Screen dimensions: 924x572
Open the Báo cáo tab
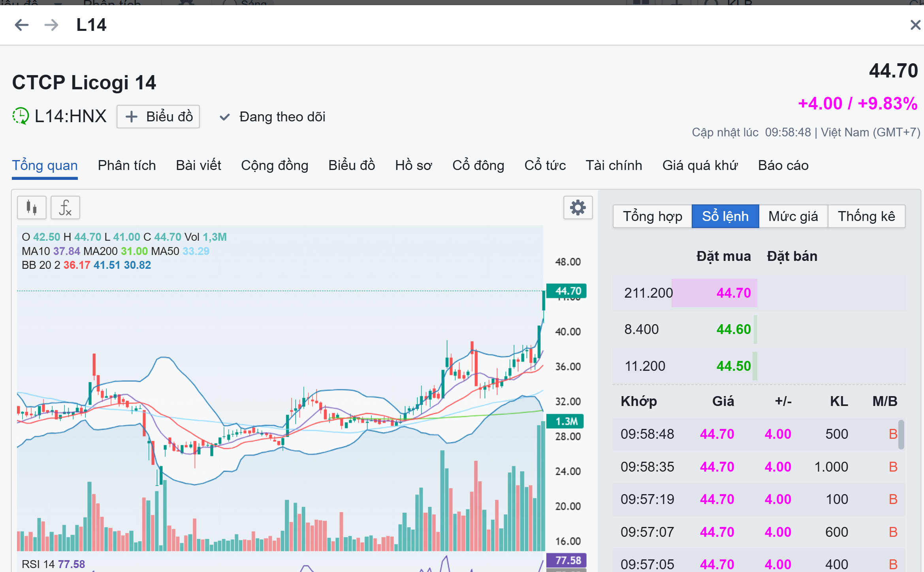783,165
